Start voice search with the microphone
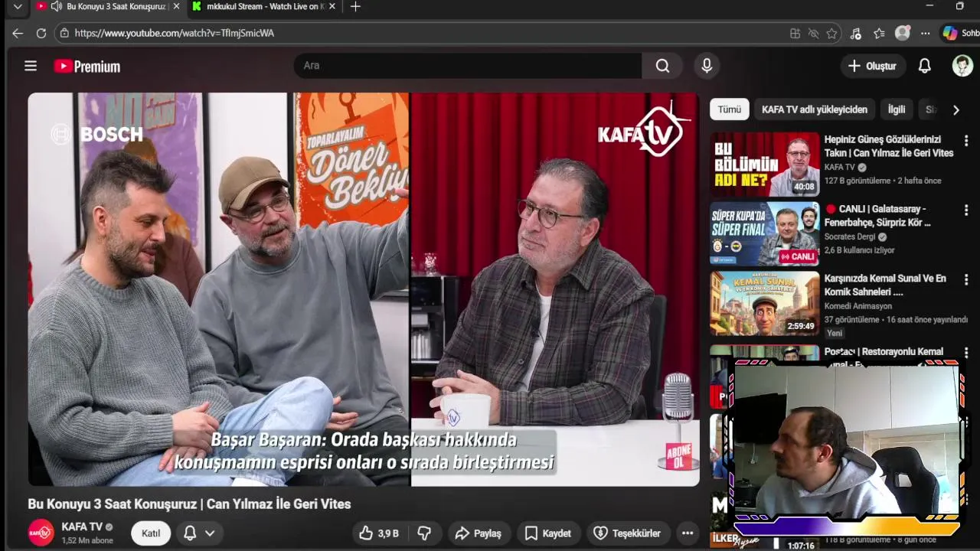 [x=707, y=66]
